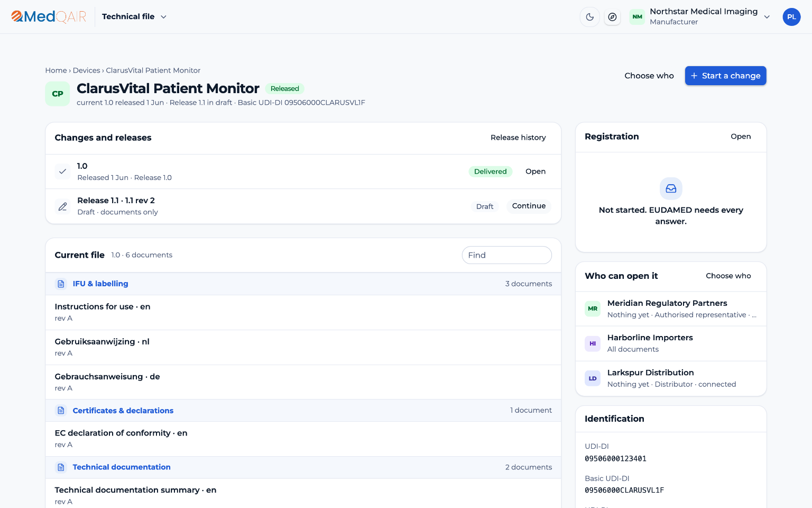The height and width of the screenshot is (508, 812).
Task: Select Larkspur Distribution row
Action: (x=671, y=378)
